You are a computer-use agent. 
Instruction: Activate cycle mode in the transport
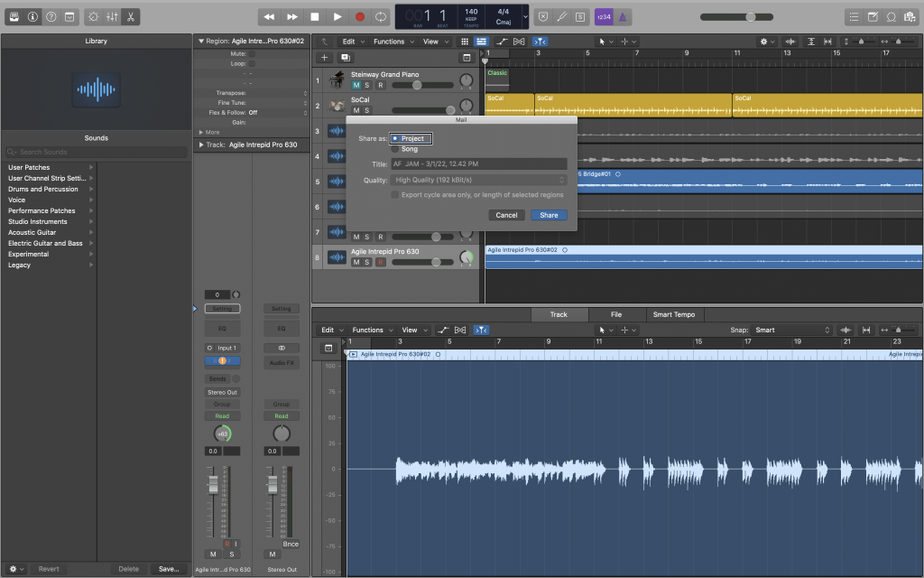coord(380,15)
